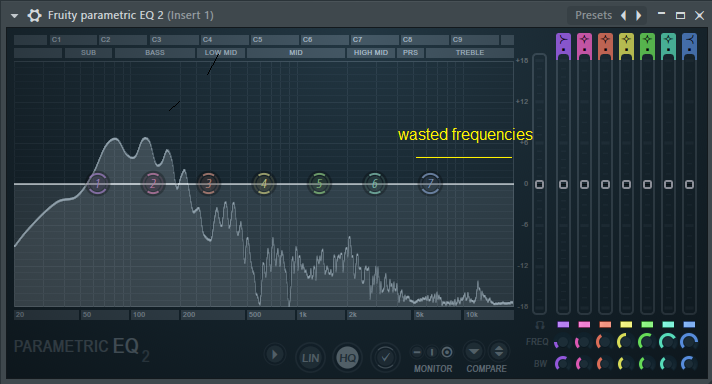
Task: Click the purple band 1 gain slider handle
Action: tap(563, 184)
